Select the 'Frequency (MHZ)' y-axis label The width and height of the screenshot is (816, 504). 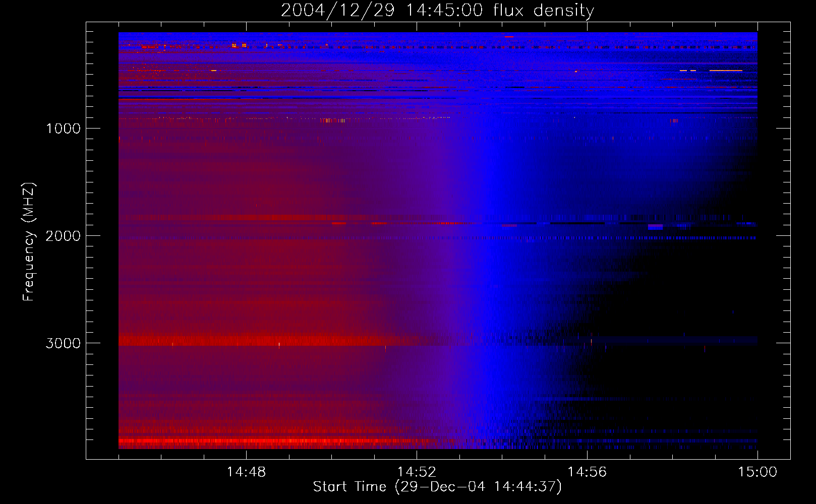point(29,242)
